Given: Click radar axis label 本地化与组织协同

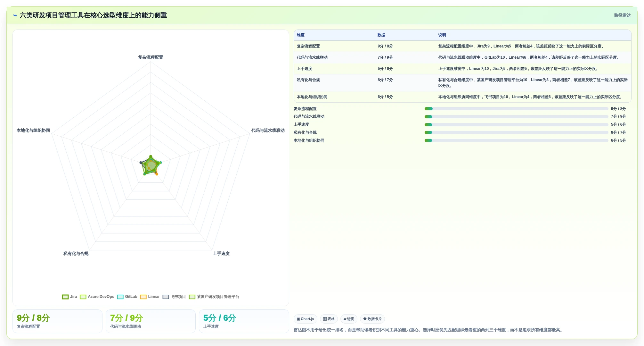Looking at the screenshot, I should click(x=33, y=131).
